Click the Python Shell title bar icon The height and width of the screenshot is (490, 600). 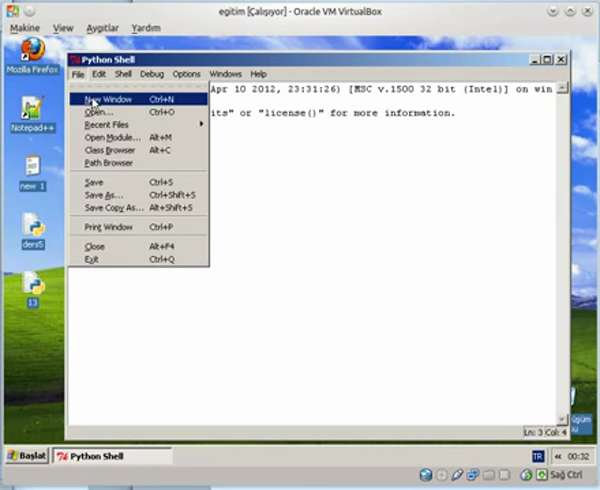75,60
